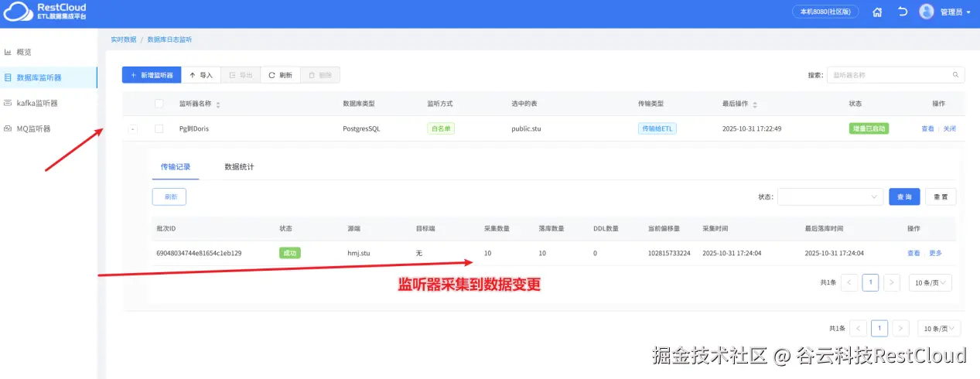This screenshot has width=980, height=379.
Task: Click the return arrow icon in header
Action: (902, 12)
